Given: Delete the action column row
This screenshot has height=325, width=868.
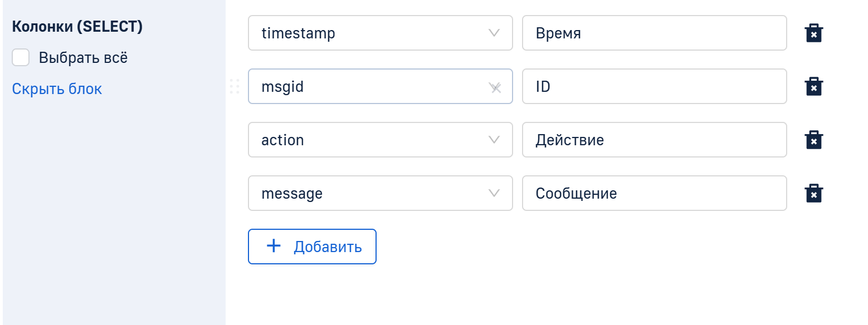Looking at the screenshot, I should 813,140.
